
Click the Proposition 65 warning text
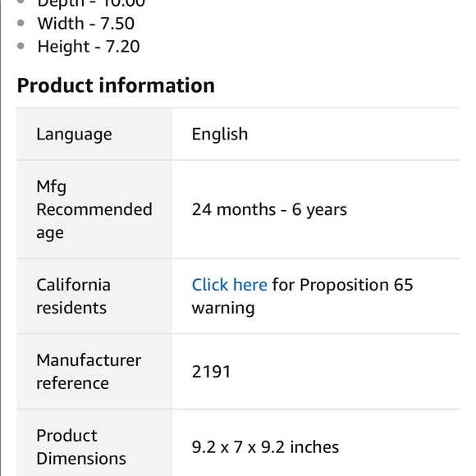[x=302, y=296]
